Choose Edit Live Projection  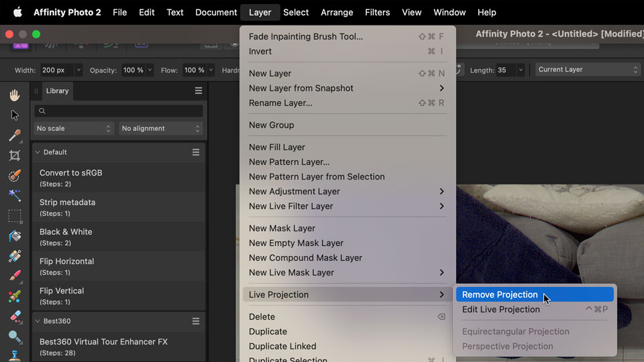coord(535,310)
